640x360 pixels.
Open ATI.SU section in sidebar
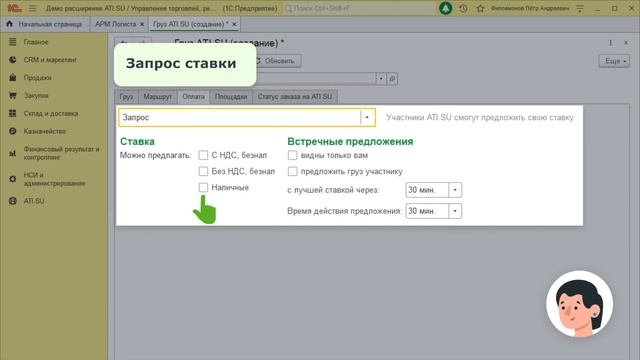33,201
